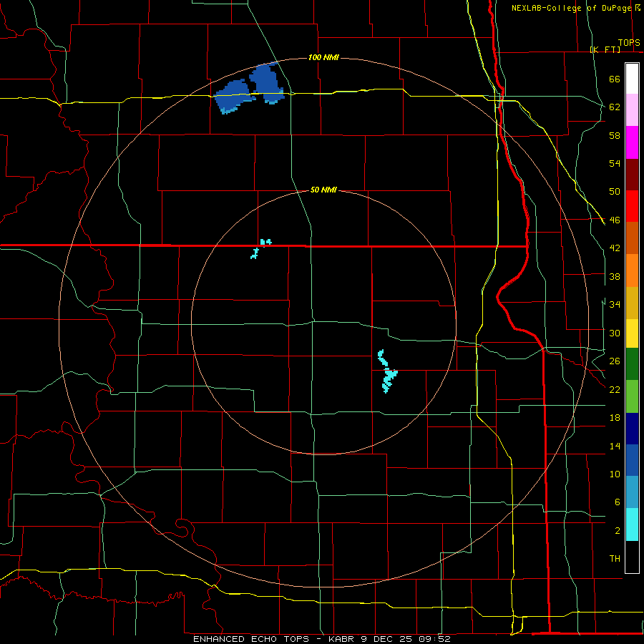Click the [K FT] units label
Image resolution: width=644 pixels, height=644 pixels.
(605, 49)
